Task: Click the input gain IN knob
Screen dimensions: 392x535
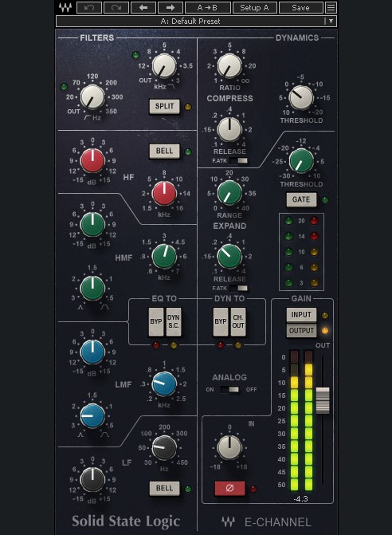Action: point(229,447)
